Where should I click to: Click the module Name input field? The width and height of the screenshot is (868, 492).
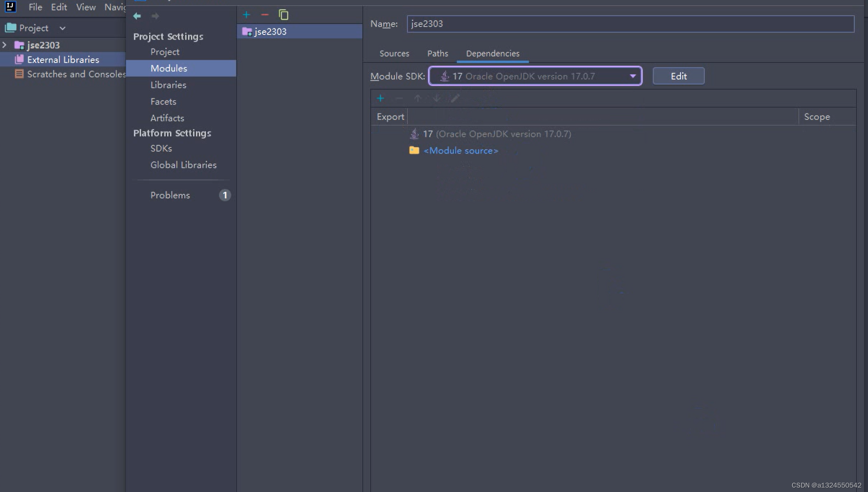630,24
